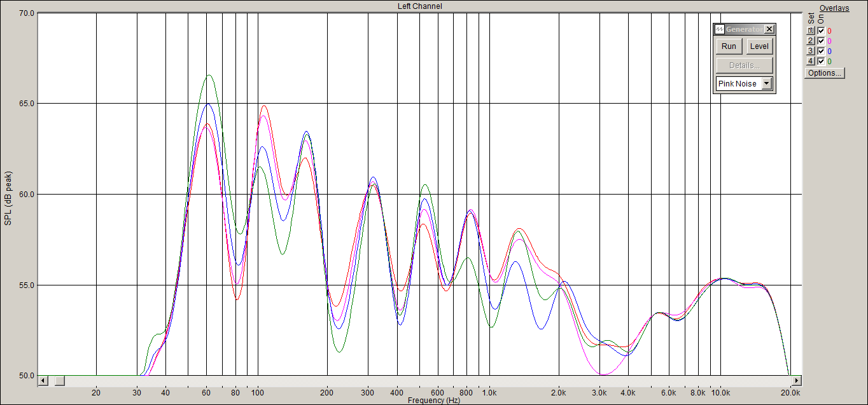Open the Pink Noise signal type dropdown
The width and height of the screenshot is (868, 405).
pos(766,84)
